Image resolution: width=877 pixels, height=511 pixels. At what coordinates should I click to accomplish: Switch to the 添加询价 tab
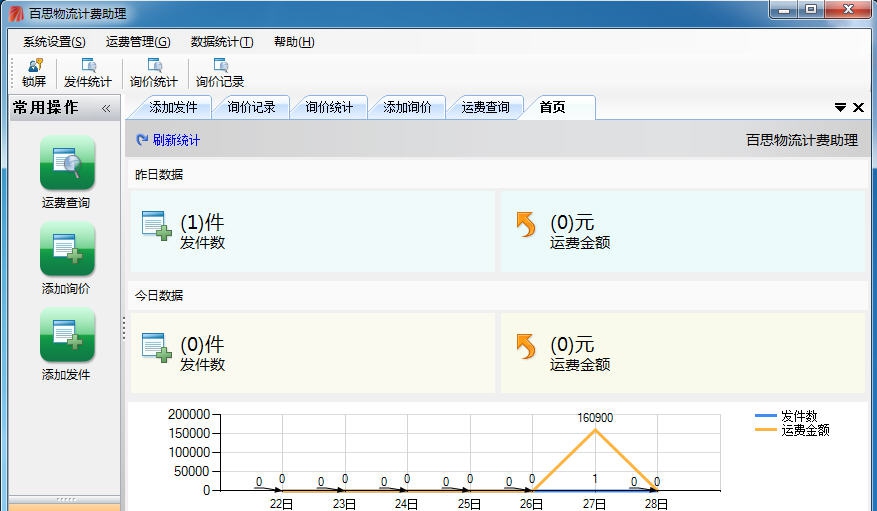tap(407, 107)
